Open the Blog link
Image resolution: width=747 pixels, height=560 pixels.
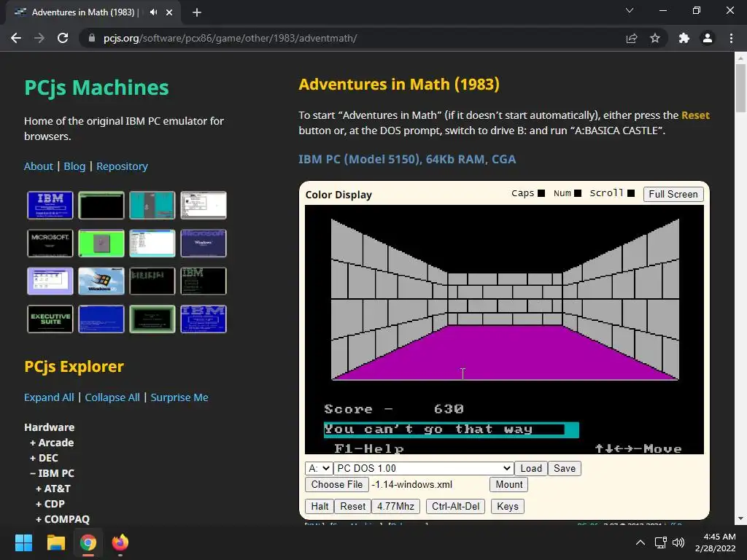(74, 166)
